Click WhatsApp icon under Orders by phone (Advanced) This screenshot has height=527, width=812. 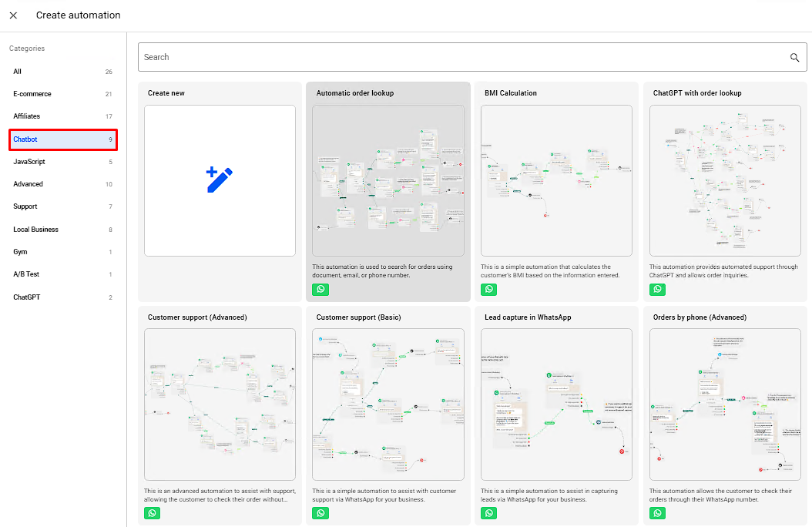pos(657,513)
